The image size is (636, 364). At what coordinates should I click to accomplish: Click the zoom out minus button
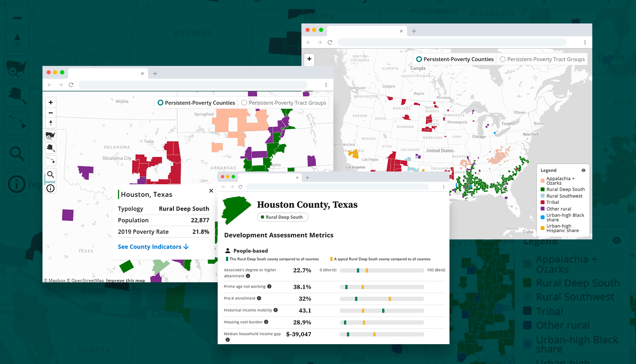(51, 113)
